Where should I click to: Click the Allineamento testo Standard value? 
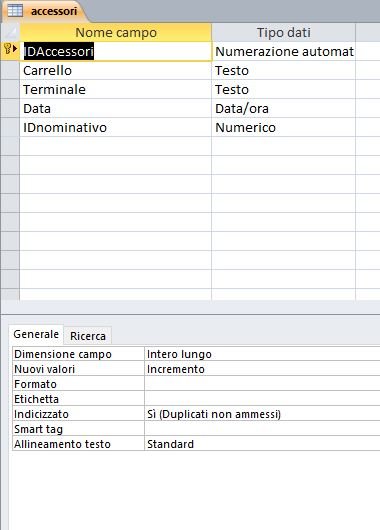pyautogui.click(x=262, y=444)
